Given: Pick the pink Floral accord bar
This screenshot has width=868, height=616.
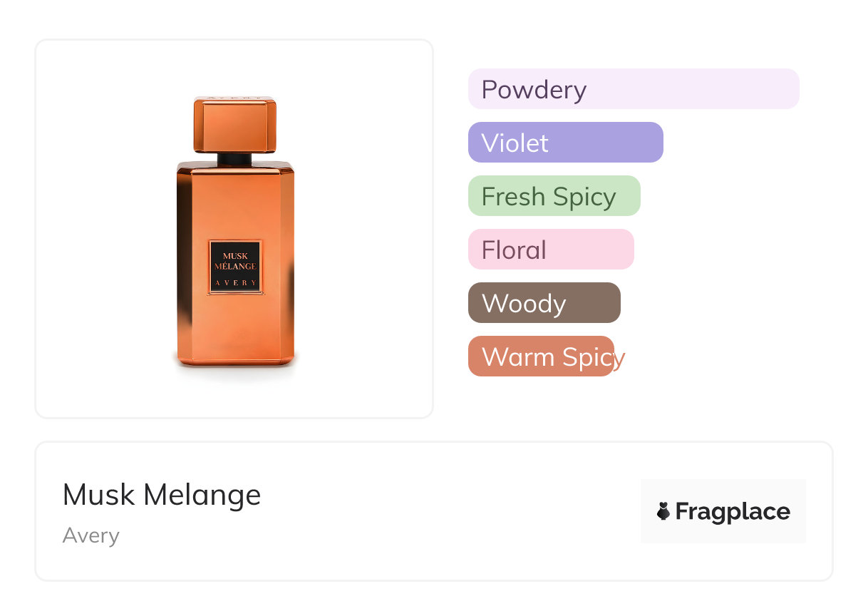Looking at the screenshot, I should 550,250.
